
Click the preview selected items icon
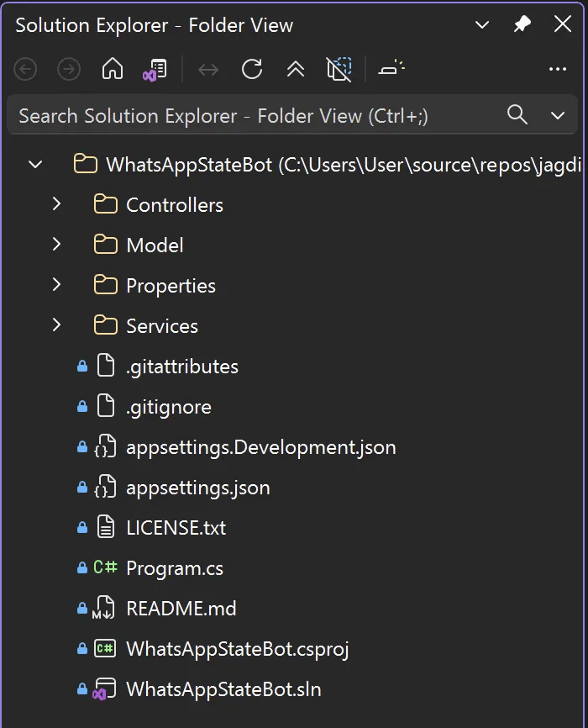391,68
